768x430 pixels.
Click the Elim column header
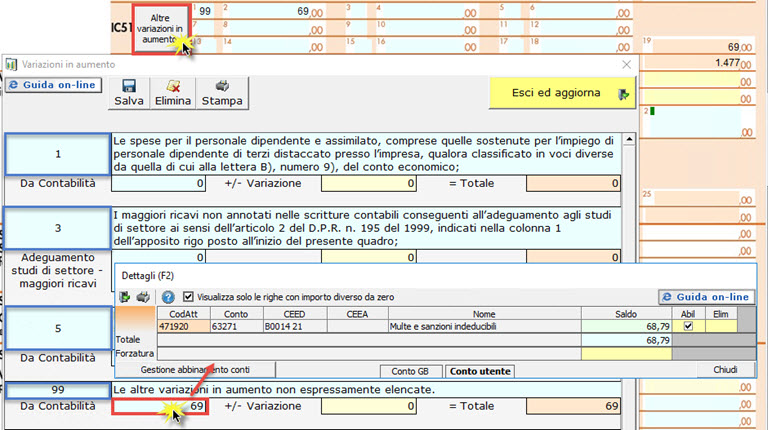tap(720, 314)
